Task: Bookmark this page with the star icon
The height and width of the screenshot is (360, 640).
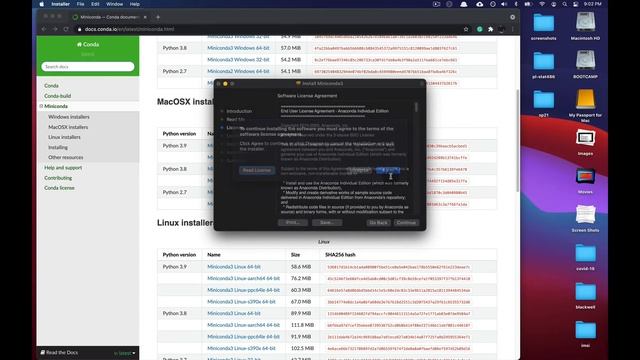Action: [x=466, y=29]
